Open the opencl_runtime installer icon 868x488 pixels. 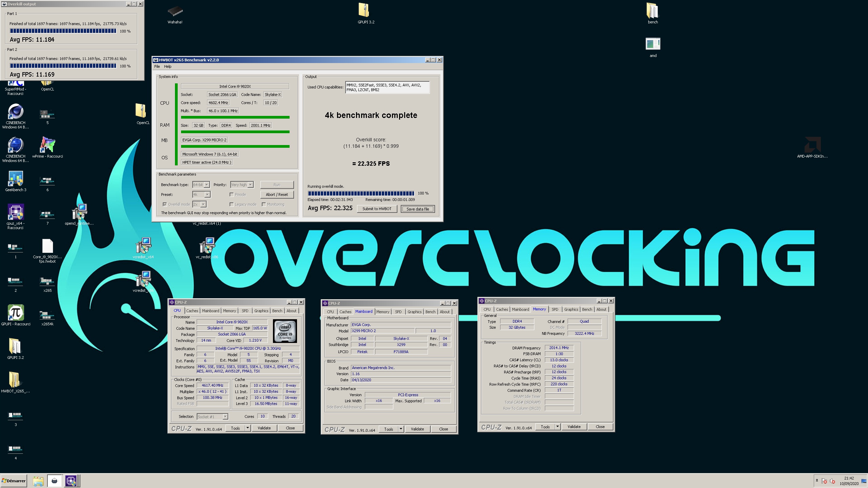[79, 215]
